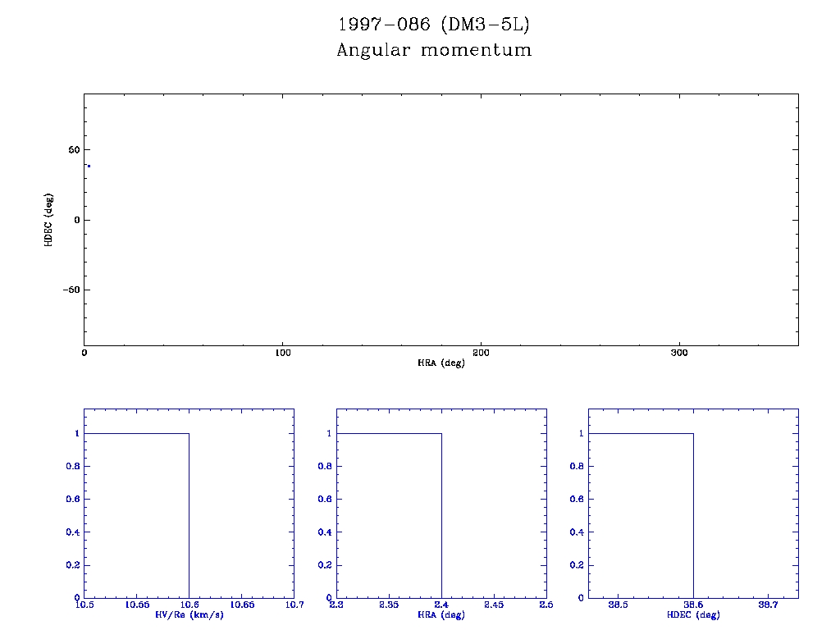
Task: Click the "50" tick label on the top plot
Action: point(72,150)
